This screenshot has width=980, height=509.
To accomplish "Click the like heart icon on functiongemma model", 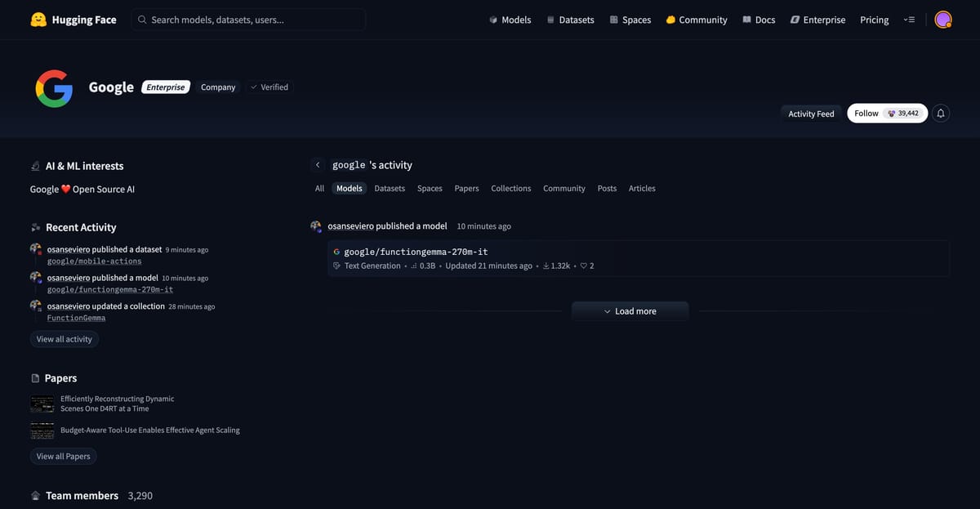I will (x=583, y=266).
